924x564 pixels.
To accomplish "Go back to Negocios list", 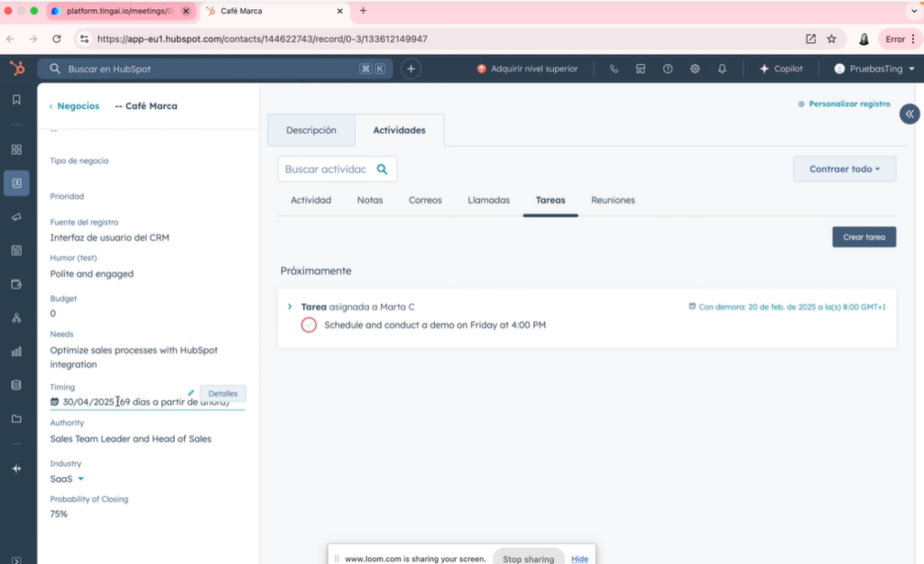I will (74, 106).
